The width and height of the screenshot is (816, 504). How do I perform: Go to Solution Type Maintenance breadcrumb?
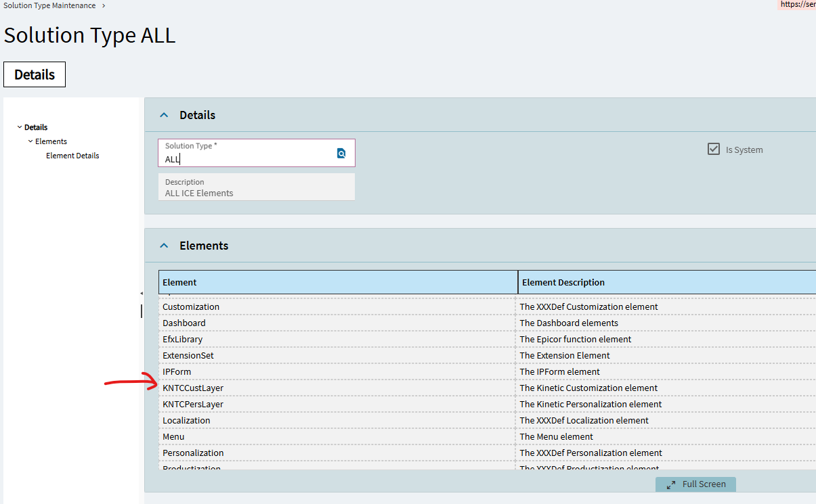pos(49,5)
